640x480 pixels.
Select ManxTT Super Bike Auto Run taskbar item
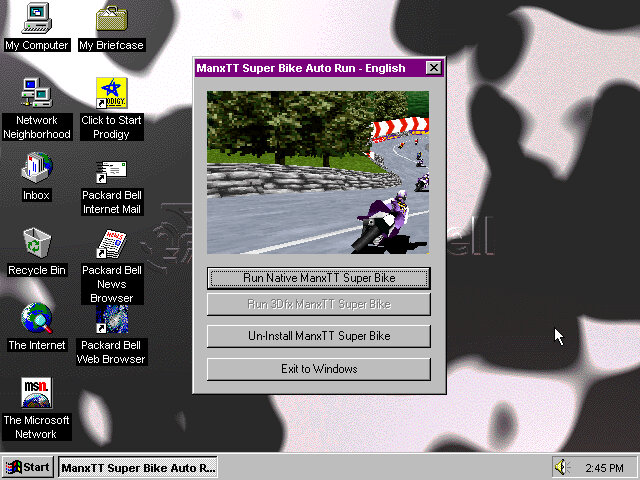(138, 467)
